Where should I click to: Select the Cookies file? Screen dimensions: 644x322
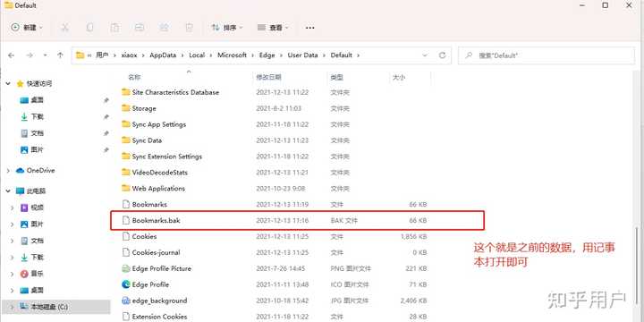(x=144, y=236)
